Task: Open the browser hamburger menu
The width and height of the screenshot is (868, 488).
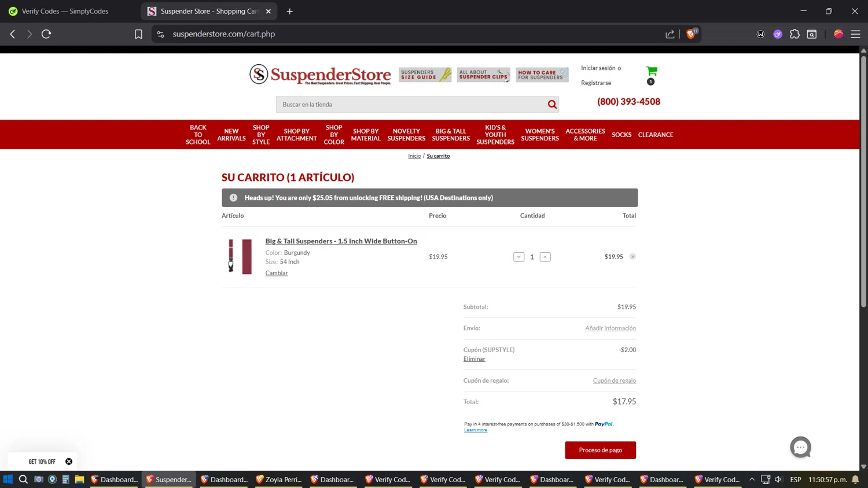Action: (x=855, y=34)
